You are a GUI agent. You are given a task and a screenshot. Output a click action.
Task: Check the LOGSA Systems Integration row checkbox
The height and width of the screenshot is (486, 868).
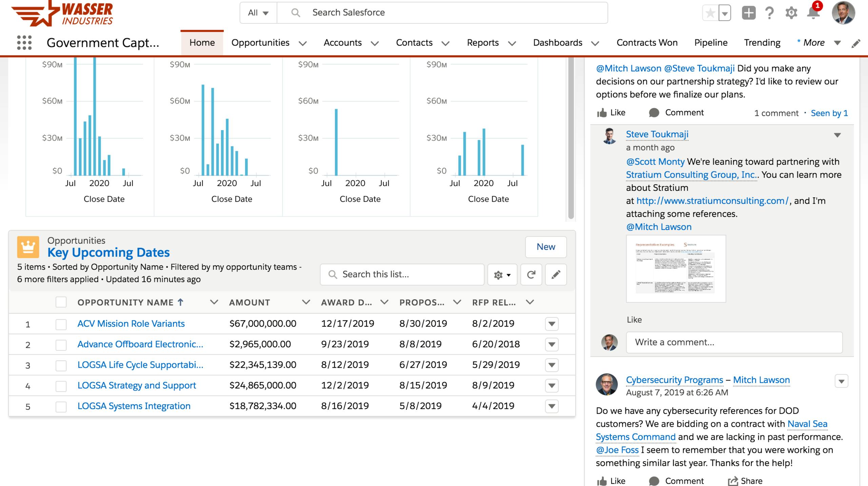click(x=61, y=407)
